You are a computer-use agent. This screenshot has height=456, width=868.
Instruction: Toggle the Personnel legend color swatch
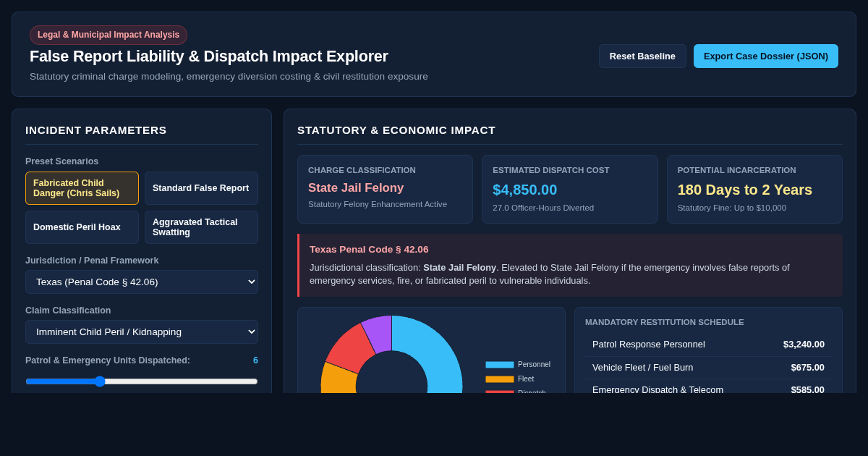coord(500,365)
